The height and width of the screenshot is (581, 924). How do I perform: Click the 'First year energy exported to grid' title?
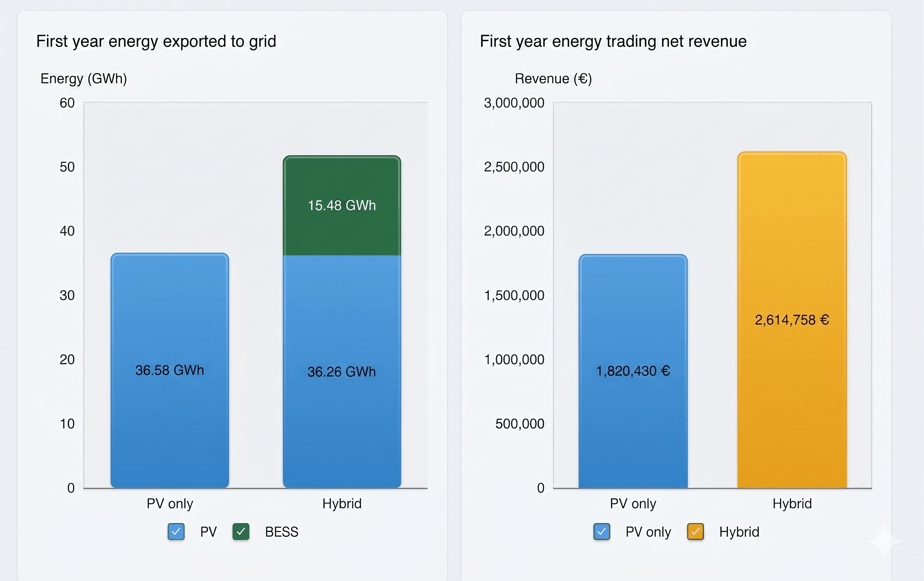pos(156,41)
